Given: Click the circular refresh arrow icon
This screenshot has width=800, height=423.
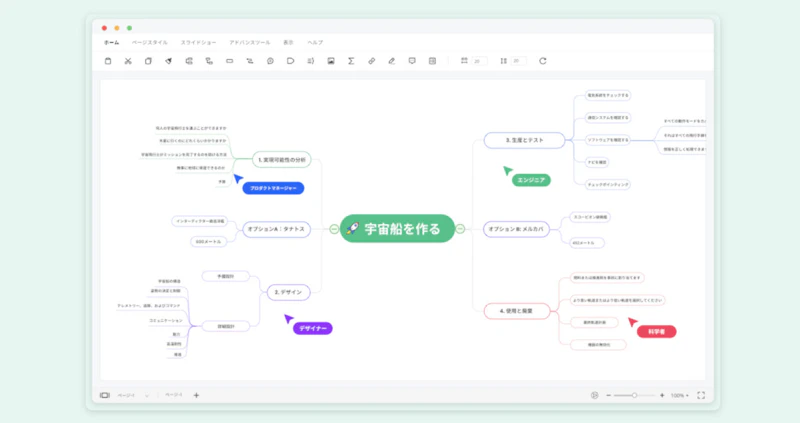Looking at the screenshot, I should pyautogui.click(x=543, y=61).
